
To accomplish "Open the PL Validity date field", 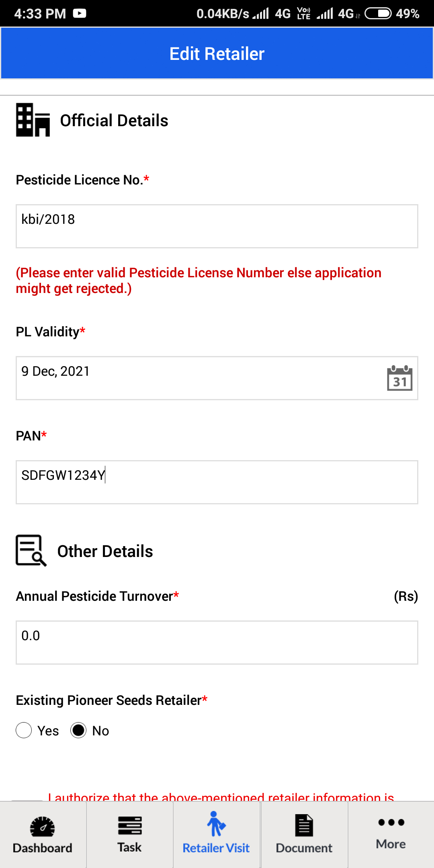I will coord(217,378).
